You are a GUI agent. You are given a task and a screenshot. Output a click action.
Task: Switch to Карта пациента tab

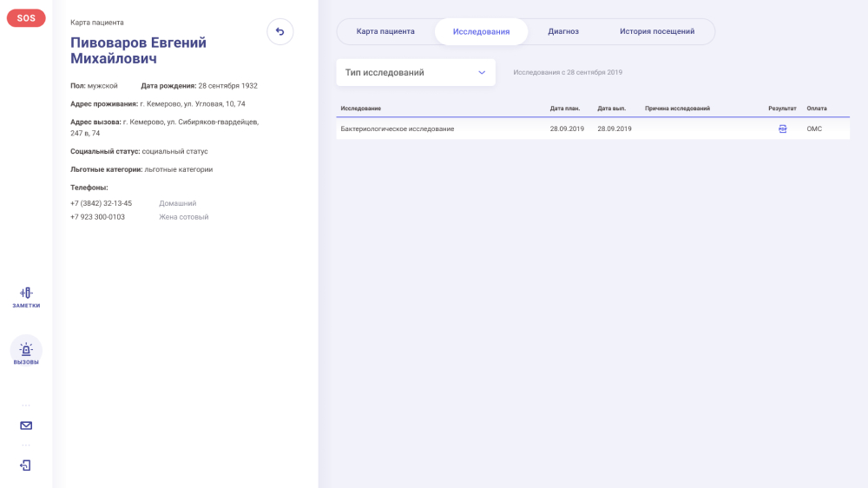[385, 31]
